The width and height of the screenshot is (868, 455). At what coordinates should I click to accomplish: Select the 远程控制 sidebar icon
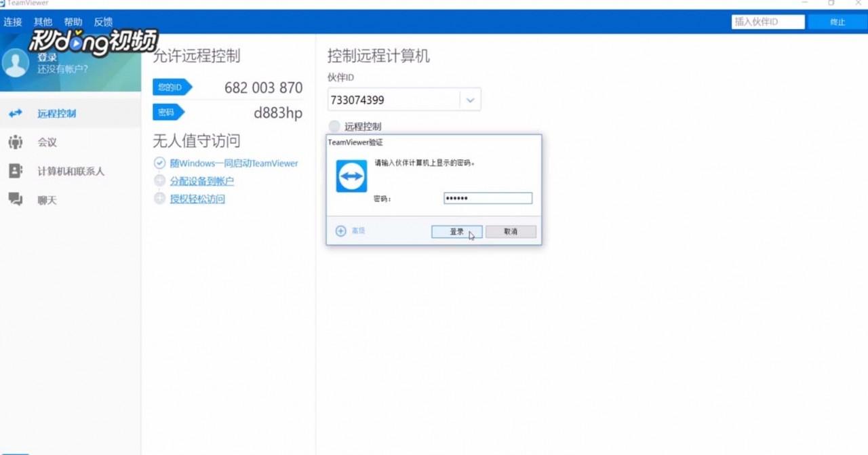[16, 113]
